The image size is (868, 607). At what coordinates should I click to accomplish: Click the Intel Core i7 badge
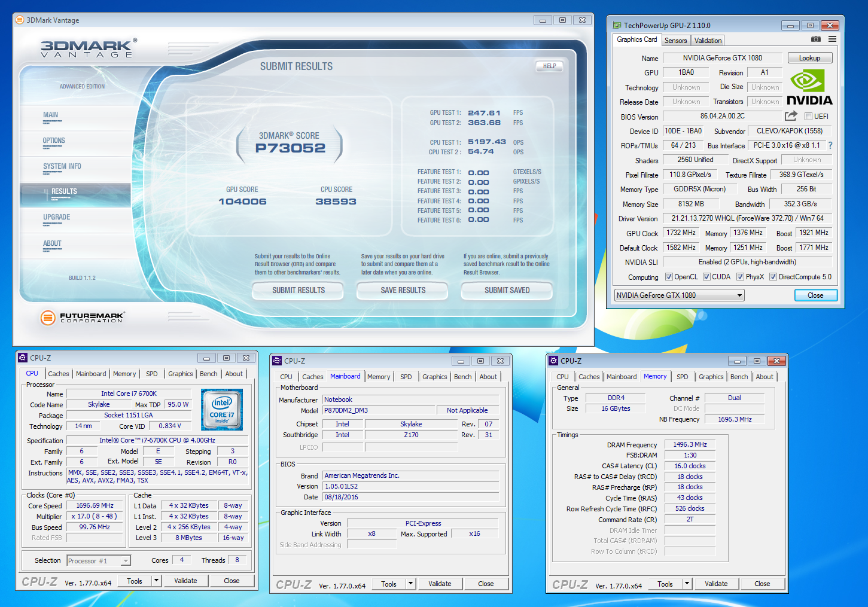(222, 410)
